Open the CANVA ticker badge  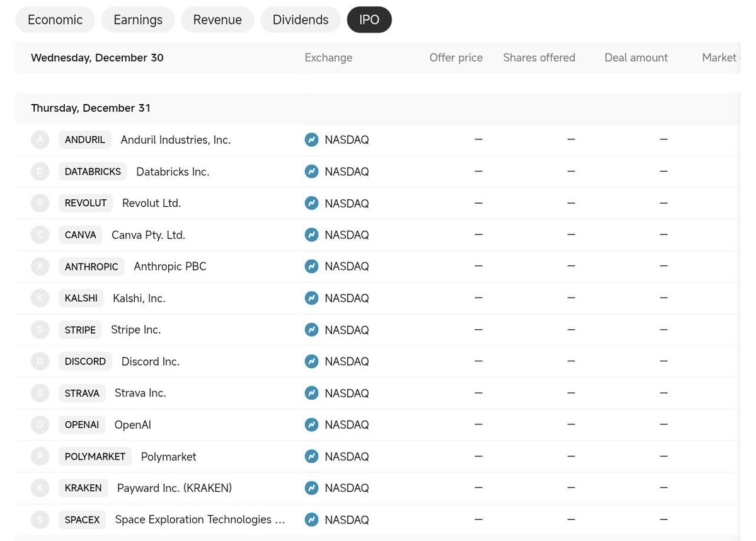(x=81, y=235)
